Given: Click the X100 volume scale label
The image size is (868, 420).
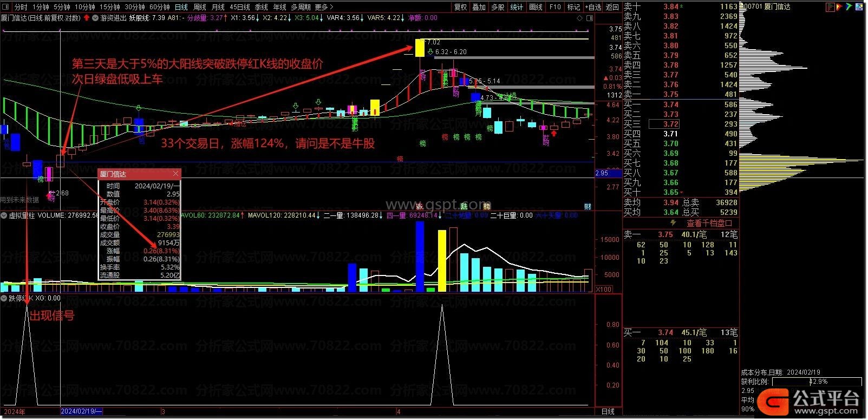Looking at the screenshot, I should (604, 290).
